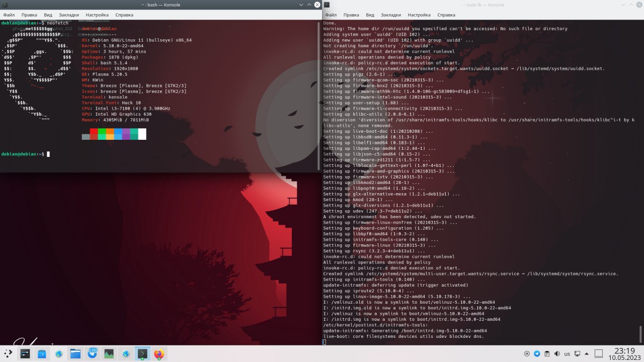Click the globe icon between Discover and Dolphin

pos(59,354)
